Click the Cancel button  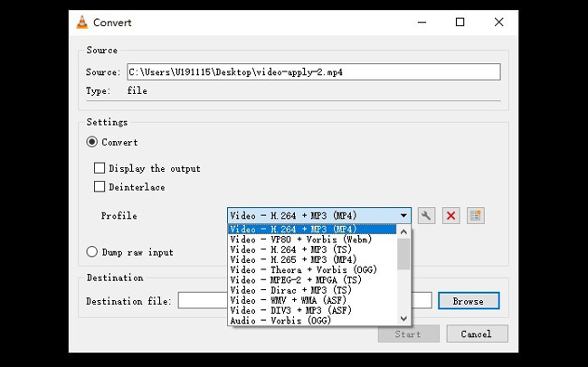477,334
